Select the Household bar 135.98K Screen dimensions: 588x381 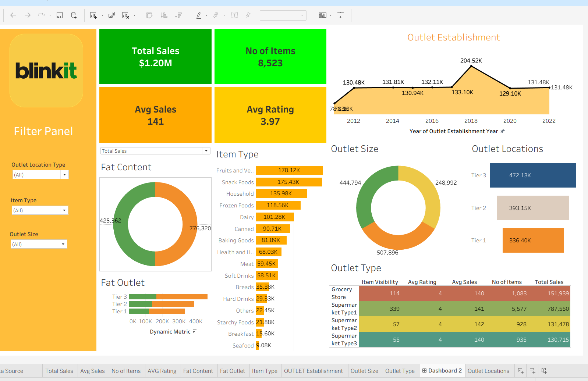coord(281,193)
